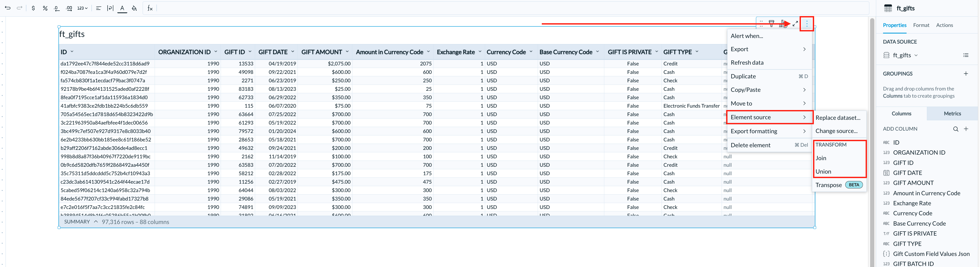980x267 pixels.
Task: Choose Alert when... from the menu
Action: [769, 36]
